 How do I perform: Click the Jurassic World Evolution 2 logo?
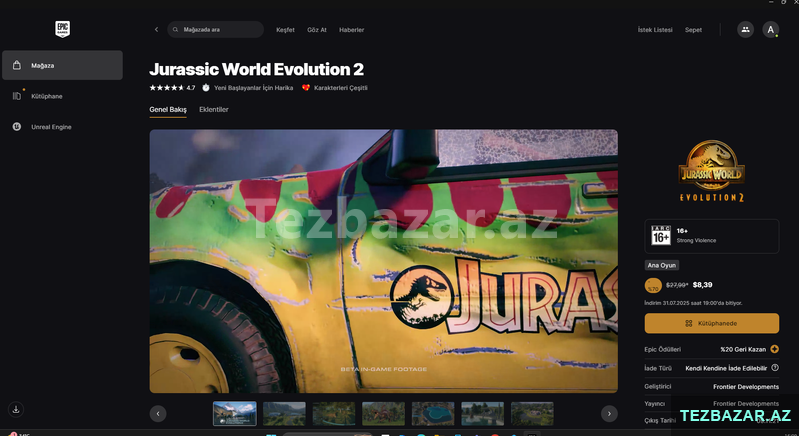pos(711,171)
